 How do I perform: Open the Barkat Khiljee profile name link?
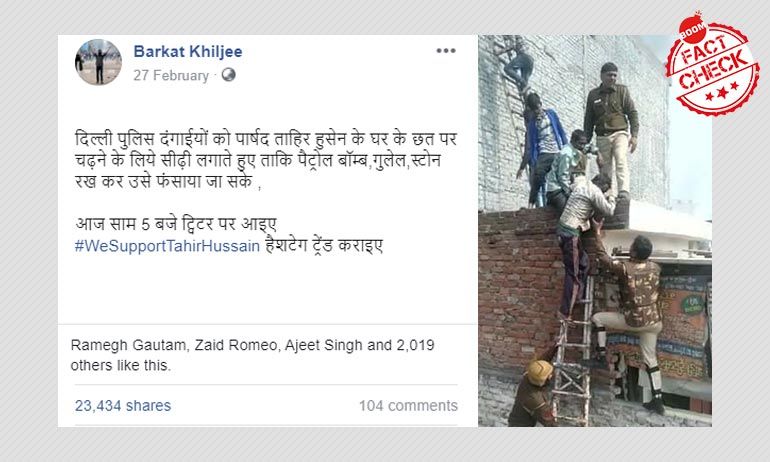click(x=187, y=52)
